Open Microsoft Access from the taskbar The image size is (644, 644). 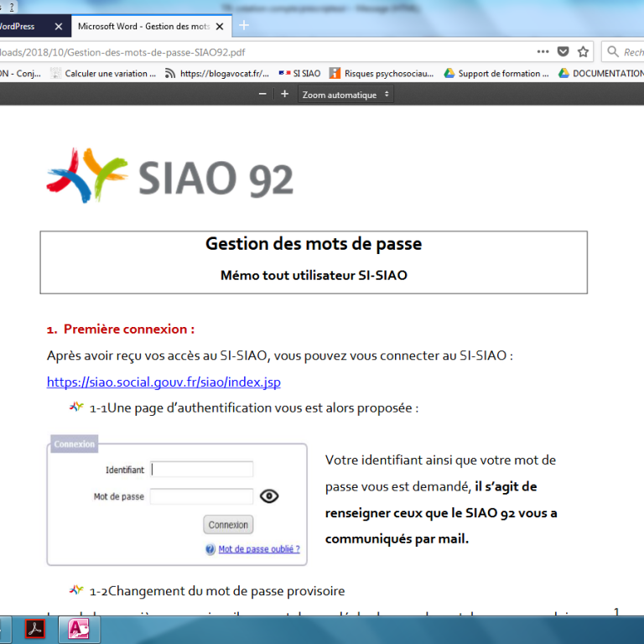point(79,630)
